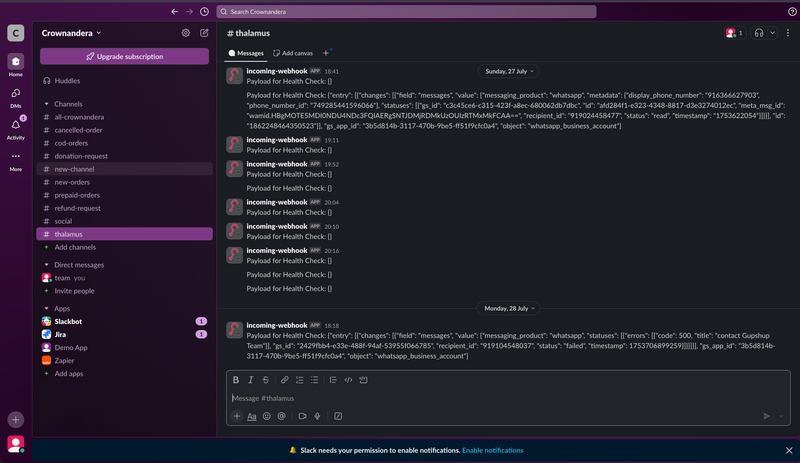Open the Add canvas tab
Image resolution: width=800 pixels, height=463 pixels.
pos(293,53)
